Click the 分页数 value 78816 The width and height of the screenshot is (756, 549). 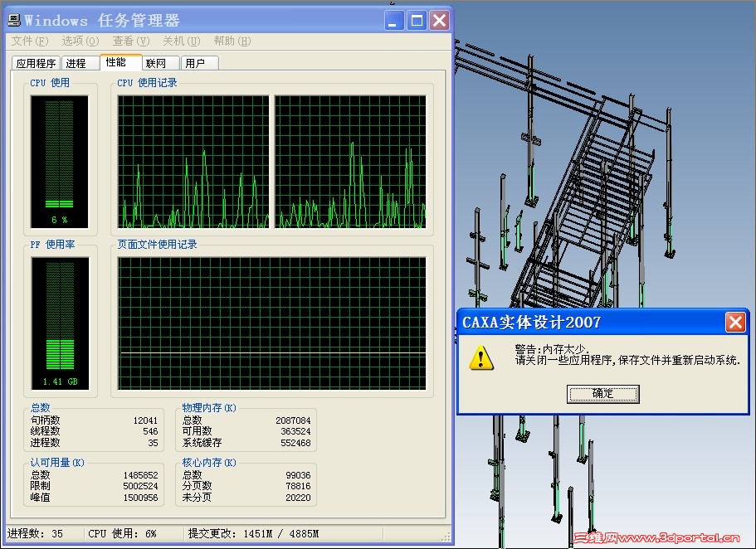tap(298, 486)
